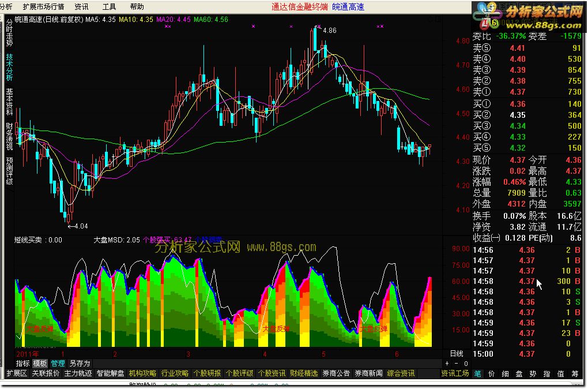Open the 资讯 menu

(81, 7)
